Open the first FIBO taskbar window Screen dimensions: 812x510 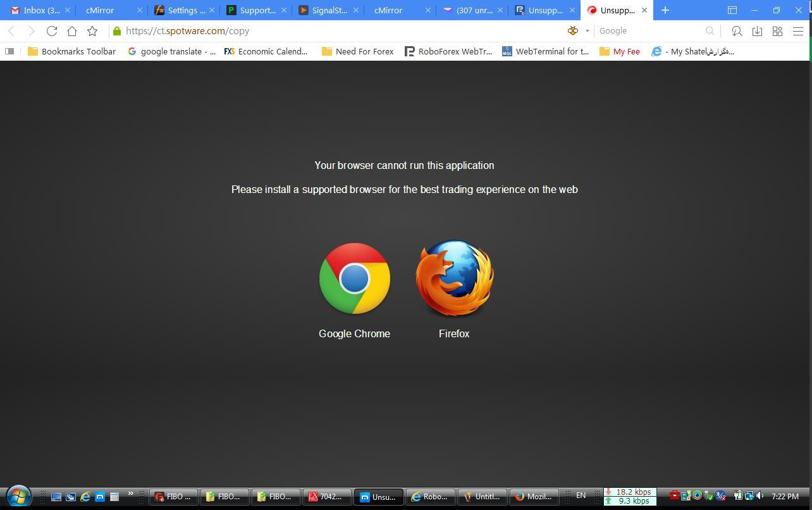coord(174,497)
